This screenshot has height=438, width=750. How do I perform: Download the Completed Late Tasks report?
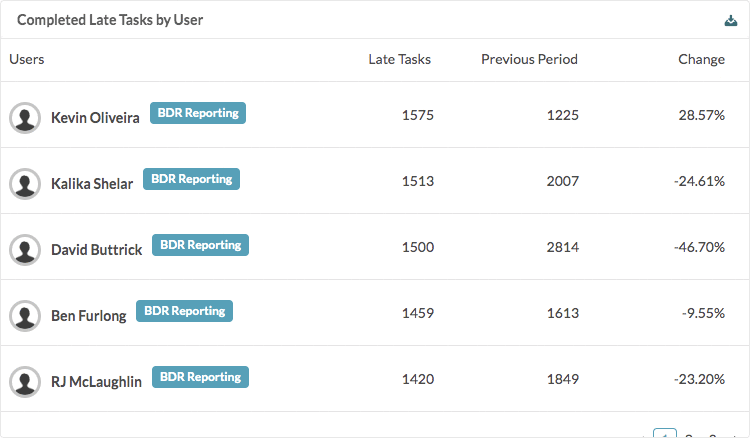(730, 21)
